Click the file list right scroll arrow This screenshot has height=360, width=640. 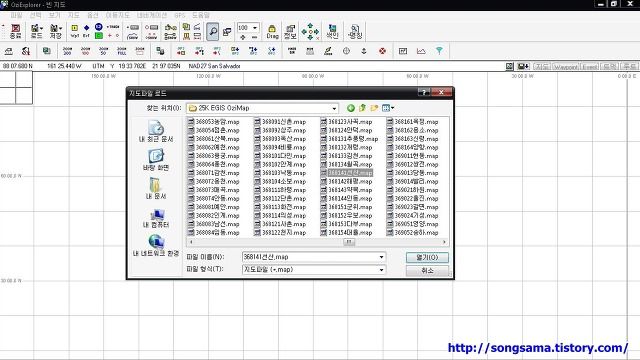(x=444, y=242)
